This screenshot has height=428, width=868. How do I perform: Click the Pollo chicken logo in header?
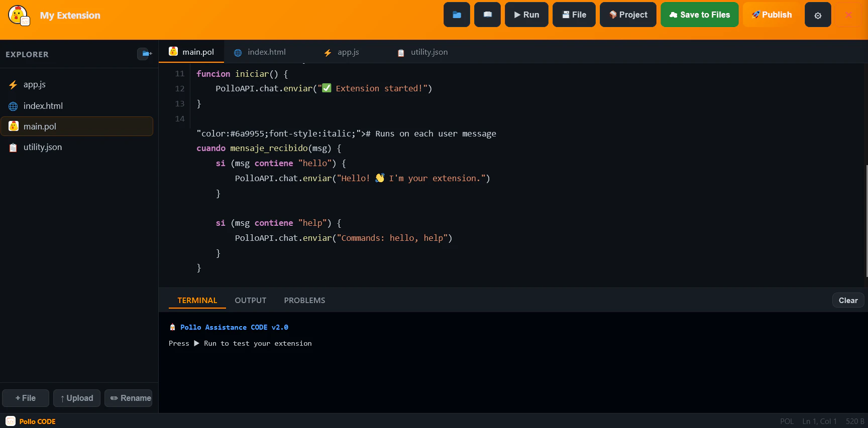tap(19, 15)
